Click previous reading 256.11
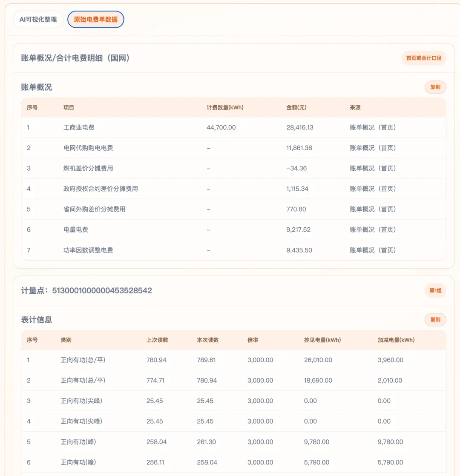460x476 pixels. point(155,462)
